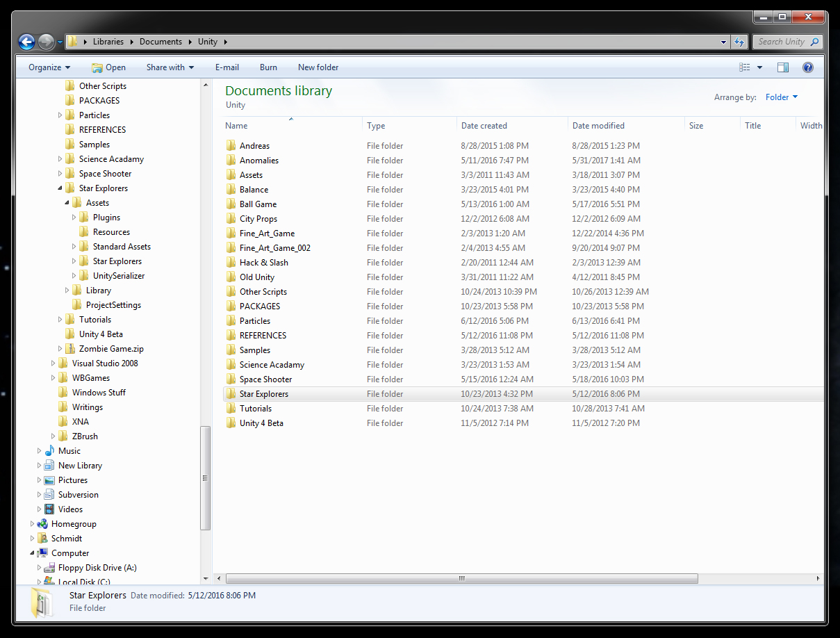Select Zombie Game.zip archive icon in tree
Viewport: 840px width, 638px height.
(69, 349)
